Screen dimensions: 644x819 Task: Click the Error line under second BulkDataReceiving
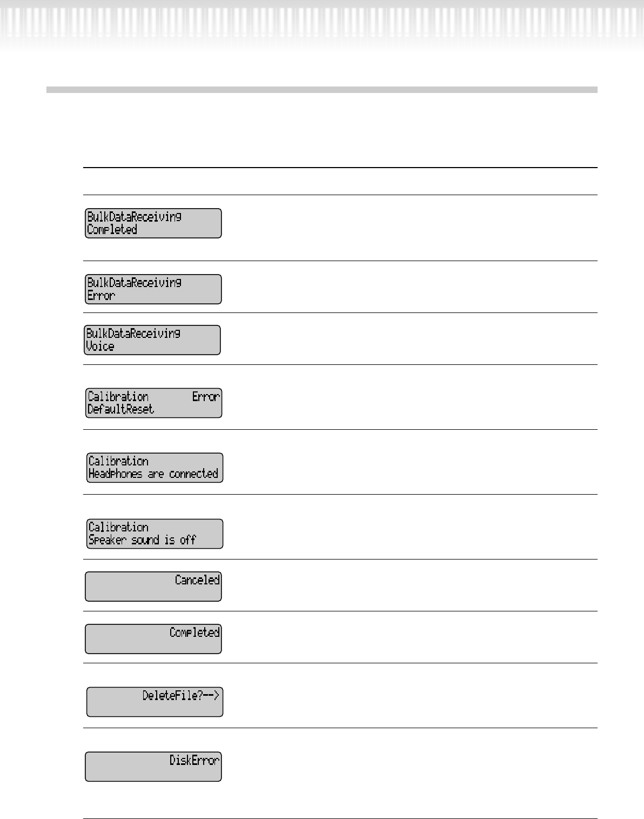pos(101,296)
